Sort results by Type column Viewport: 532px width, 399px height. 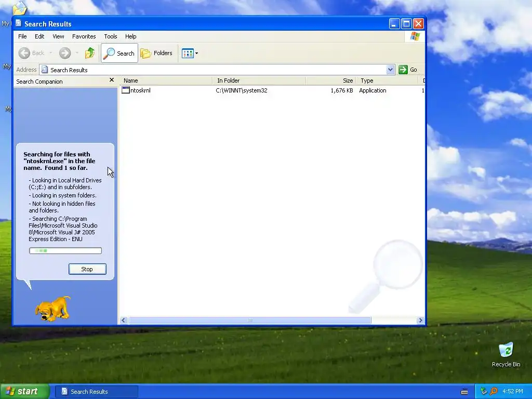pyautogui.click(x=387, y=81)
